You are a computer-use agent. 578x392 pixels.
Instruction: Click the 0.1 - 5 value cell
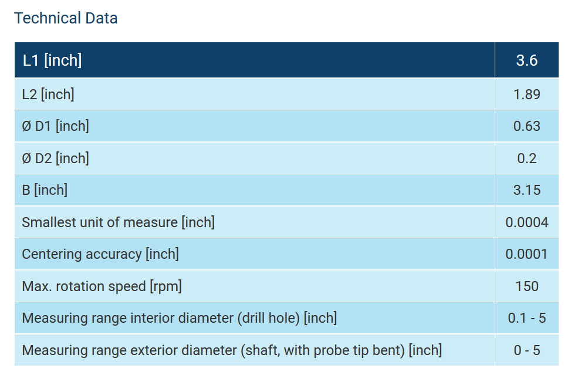(526, 318)
